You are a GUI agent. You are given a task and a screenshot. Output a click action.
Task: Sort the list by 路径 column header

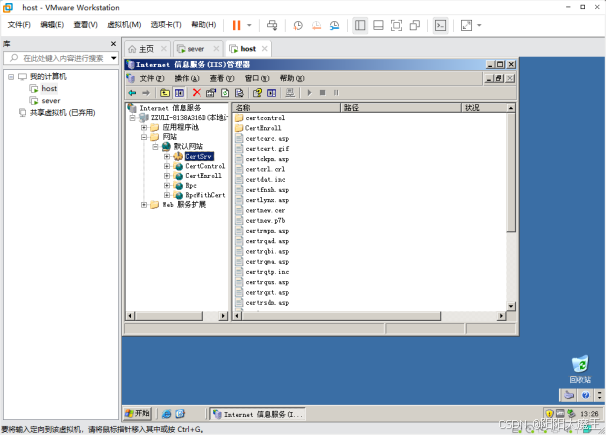[x=401, y=108]
